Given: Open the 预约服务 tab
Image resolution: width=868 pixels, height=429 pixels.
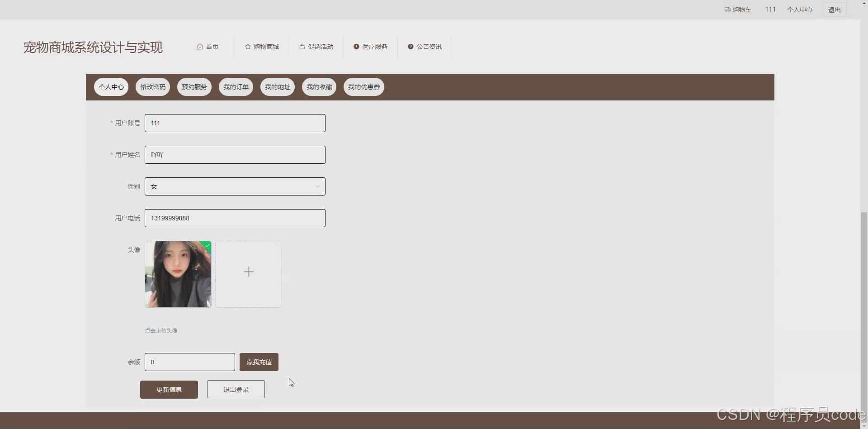Looking at the screenshot, I should click(x=194, y=87).
